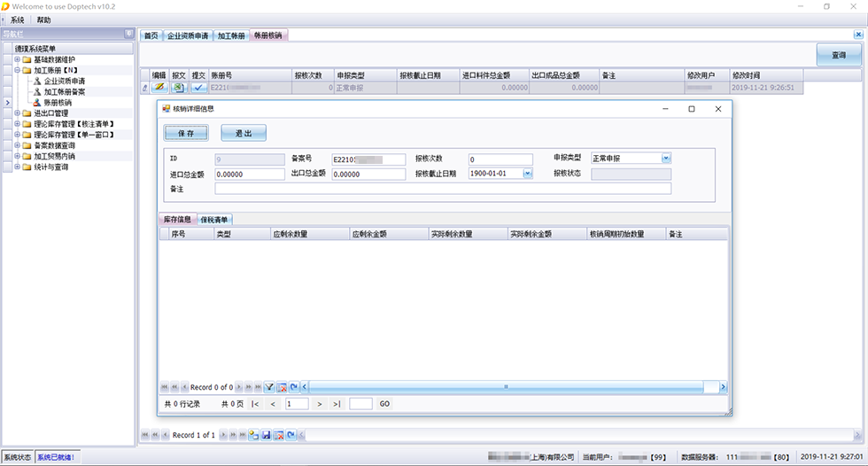Open the 报核截止日期 date dropdown
868x466 pixels.
[528, 174]
